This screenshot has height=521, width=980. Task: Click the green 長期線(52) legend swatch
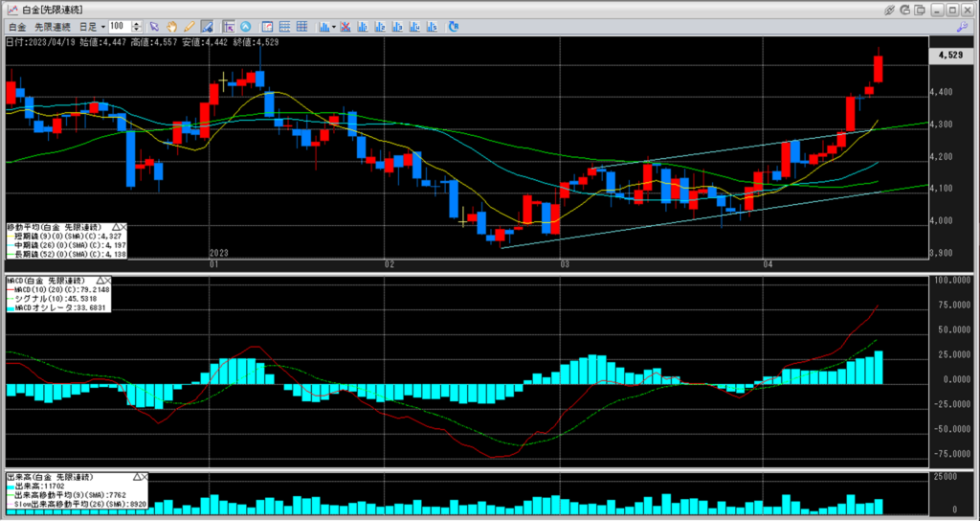tap(10, 255)
